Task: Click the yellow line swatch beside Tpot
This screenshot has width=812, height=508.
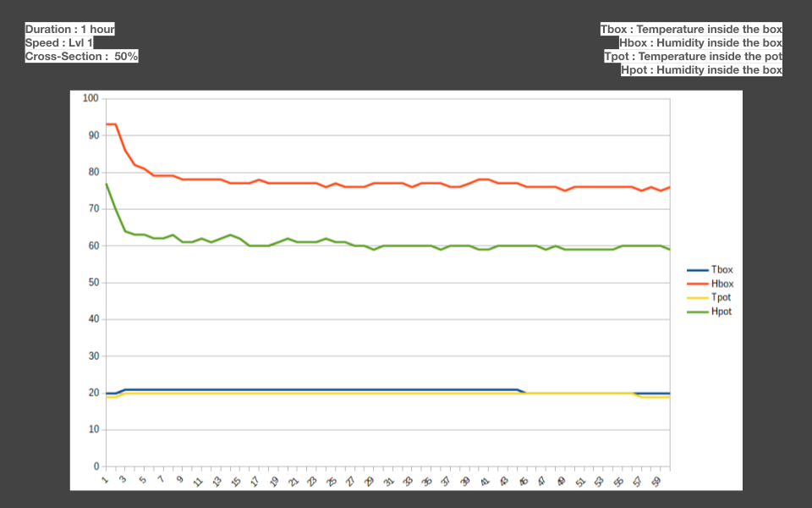Action: (697, 297)
